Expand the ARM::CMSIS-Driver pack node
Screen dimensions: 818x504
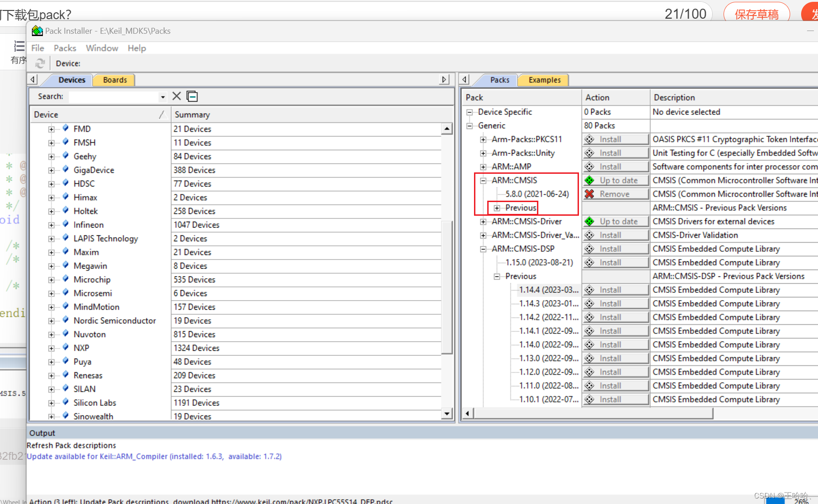[483, 221]
